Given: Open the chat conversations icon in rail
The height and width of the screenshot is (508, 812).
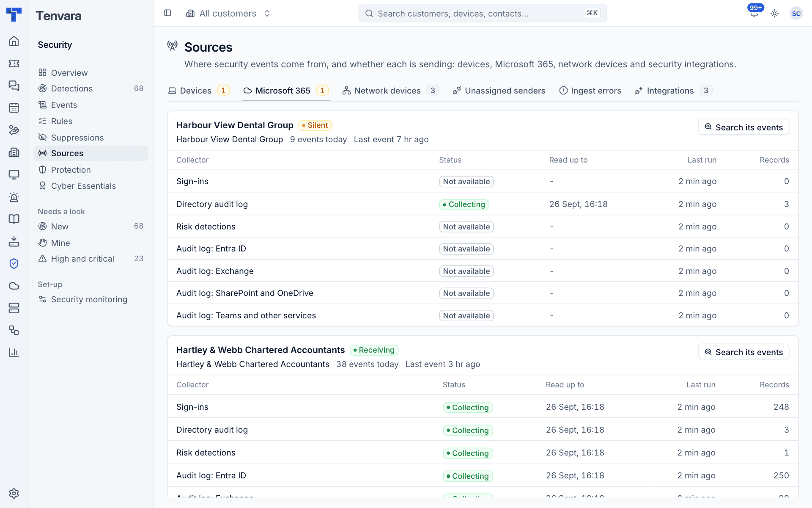Looking at the screenshot, I should pos(14,86).
